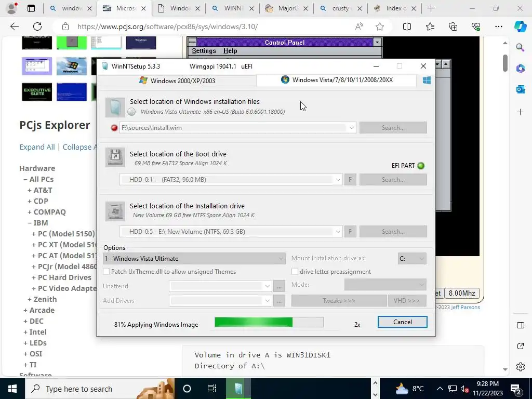This screenshot has height=399, width=532.
Task: Collapse the IBM tree node
Action: [30, 223]
